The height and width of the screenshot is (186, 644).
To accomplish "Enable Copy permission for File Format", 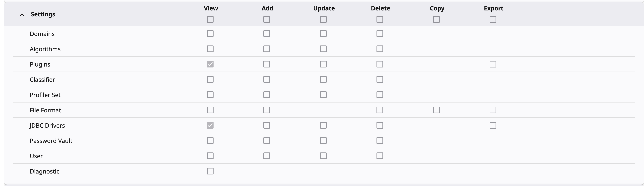I will [436, 110].
